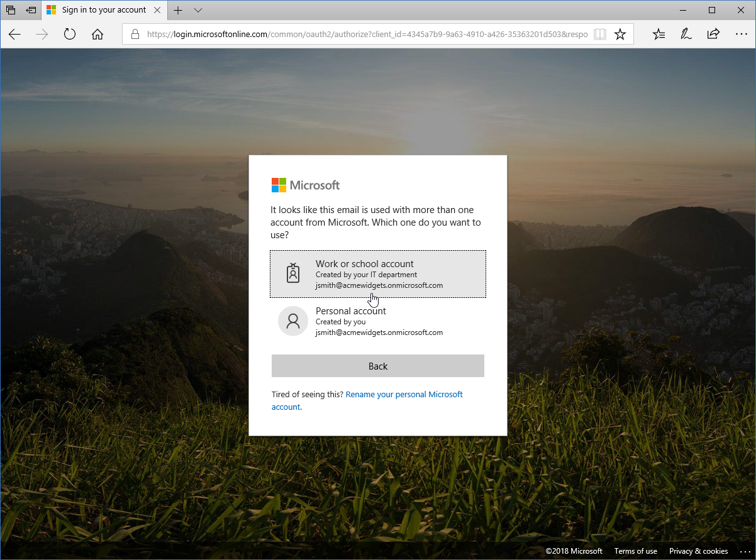
Task: Click the Back button
Action: (x=378, y=366)
